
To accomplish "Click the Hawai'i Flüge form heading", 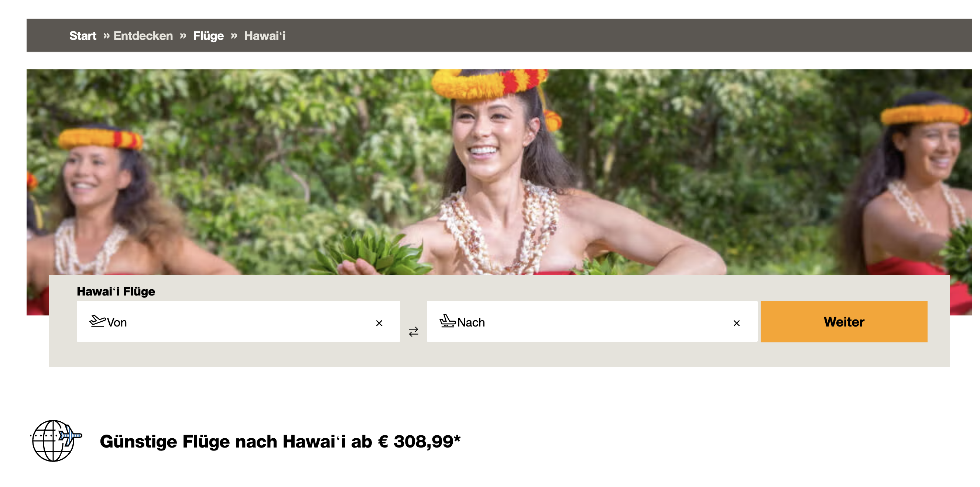I will (x=116, y=291).
